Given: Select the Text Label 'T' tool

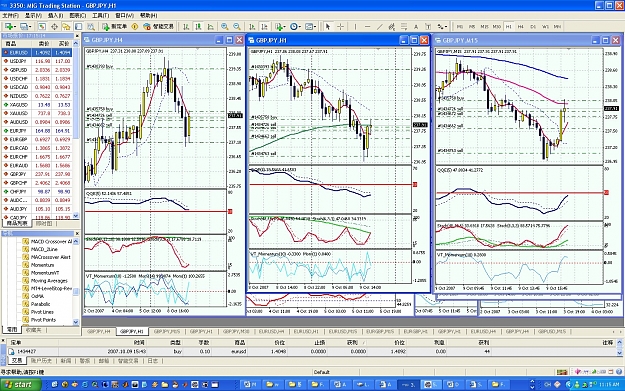Looking at the screenshot, I should [428, 27].
